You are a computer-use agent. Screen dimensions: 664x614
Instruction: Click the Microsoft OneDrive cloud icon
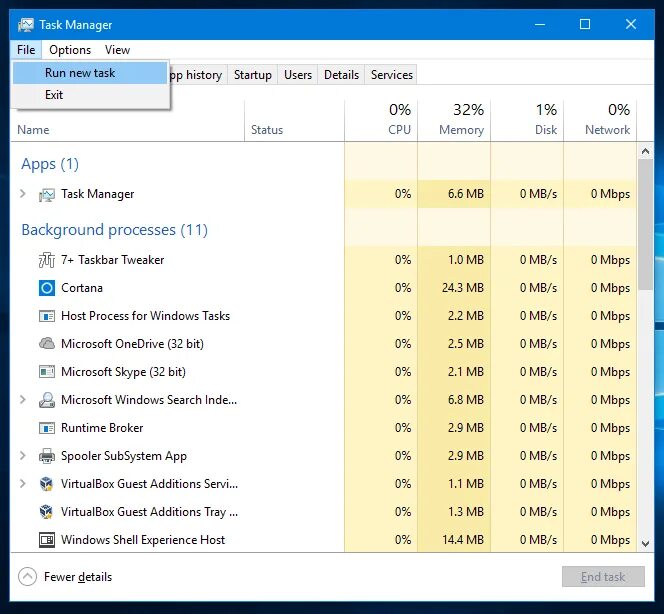47,343
